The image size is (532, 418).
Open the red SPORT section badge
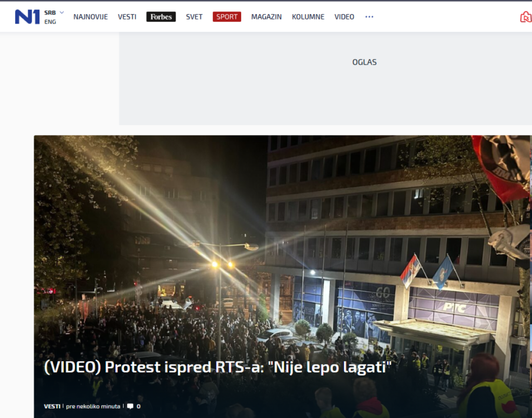[x=227, y=17]
